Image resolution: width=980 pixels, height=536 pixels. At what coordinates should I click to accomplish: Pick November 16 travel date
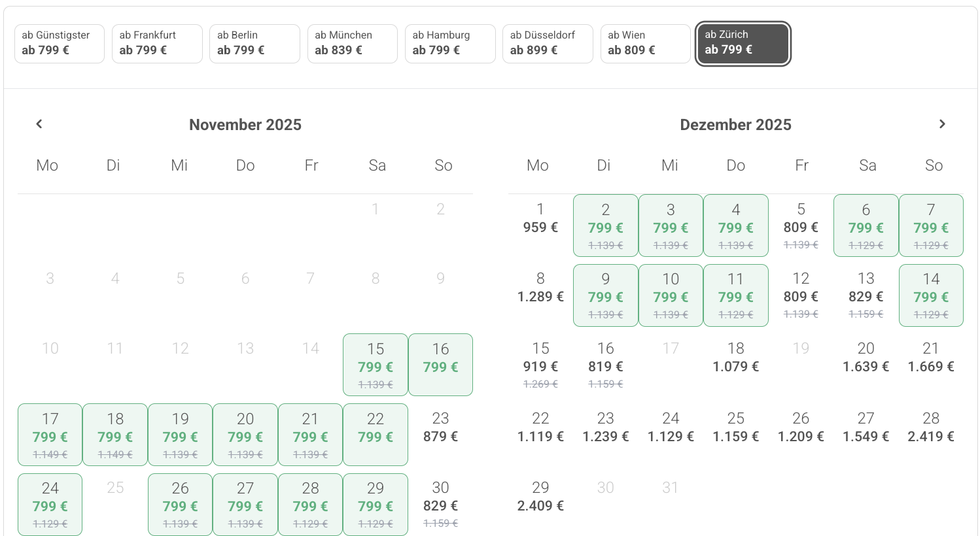(440, 365)
